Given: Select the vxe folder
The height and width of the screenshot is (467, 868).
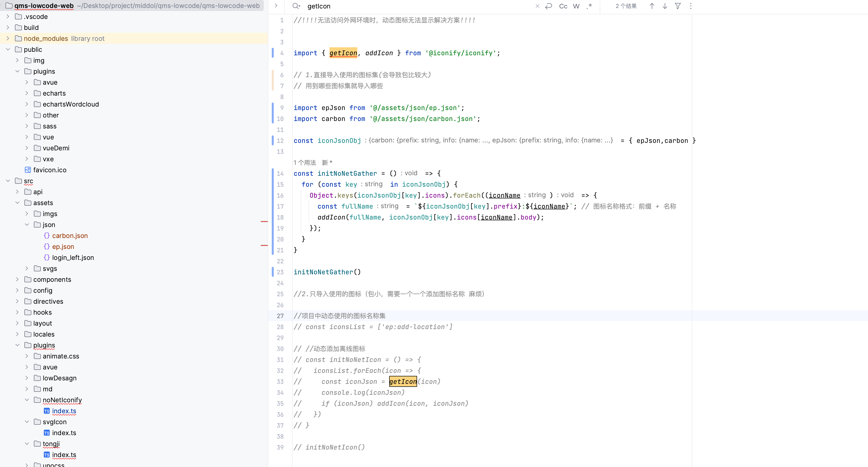Looking at the screenshot, I should [x=48, y=159].
